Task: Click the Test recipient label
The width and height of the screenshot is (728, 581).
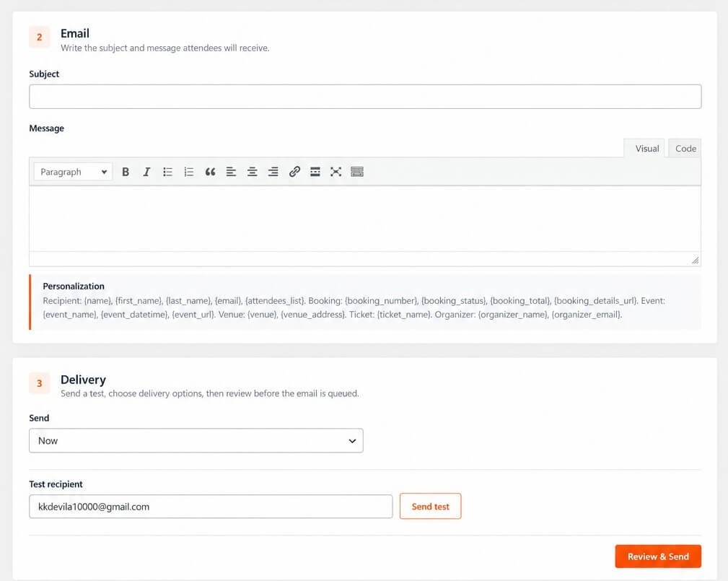Action: click(x=56, y=484)
